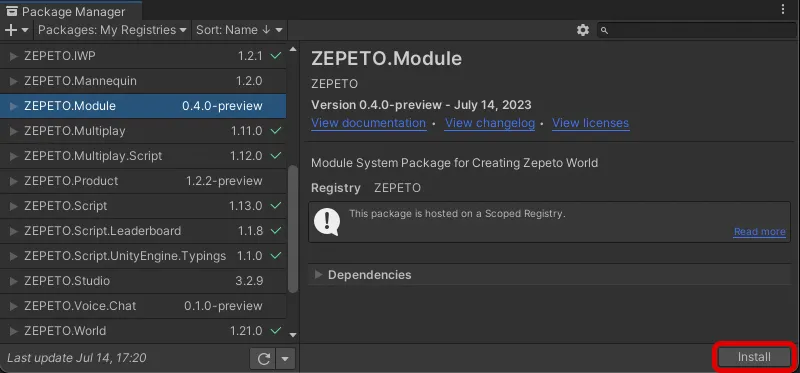
Task: Click the refresh package list button
Action: pos(263,359)
